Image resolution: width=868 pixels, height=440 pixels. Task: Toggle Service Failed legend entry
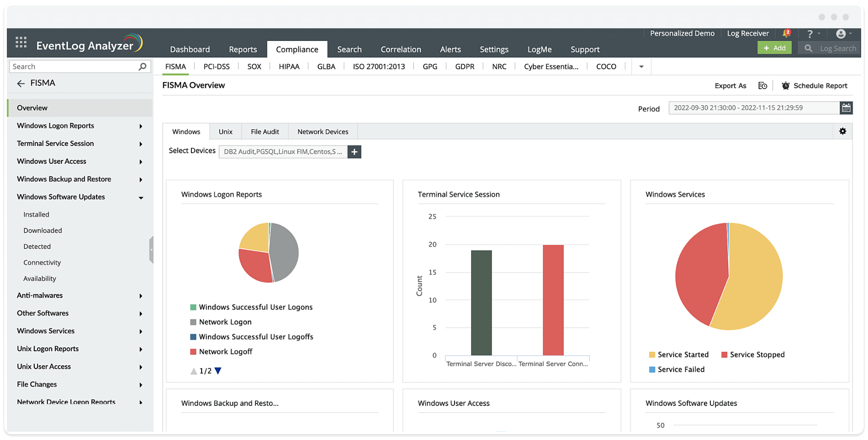pyautogui.click(x=677, y=369)
